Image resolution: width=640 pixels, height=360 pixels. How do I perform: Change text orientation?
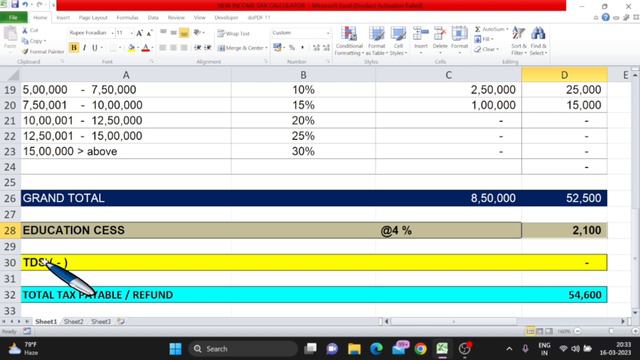(197, 33)
